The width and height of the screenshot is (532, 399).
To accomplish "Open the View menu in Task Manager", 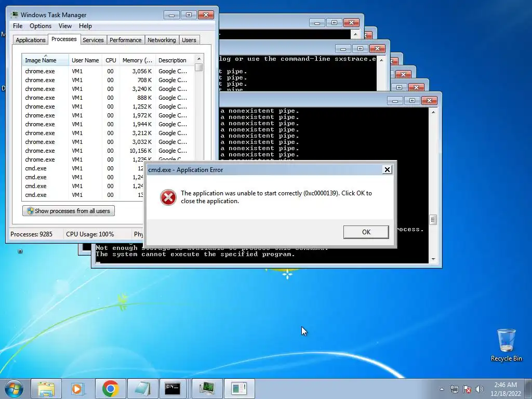I will 65,26.
